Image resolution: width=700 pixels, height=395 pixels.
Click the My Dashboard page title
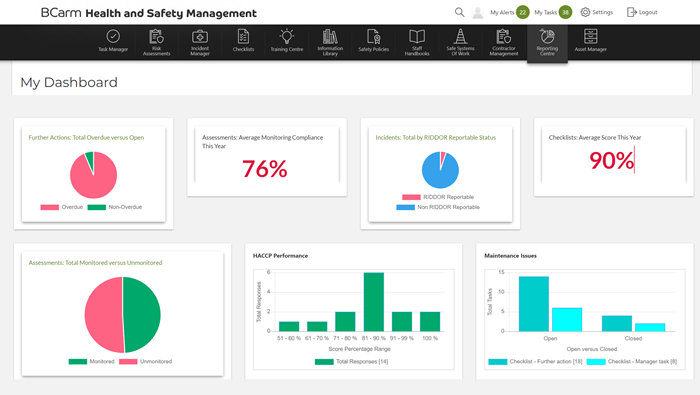(x=69, y=83)
